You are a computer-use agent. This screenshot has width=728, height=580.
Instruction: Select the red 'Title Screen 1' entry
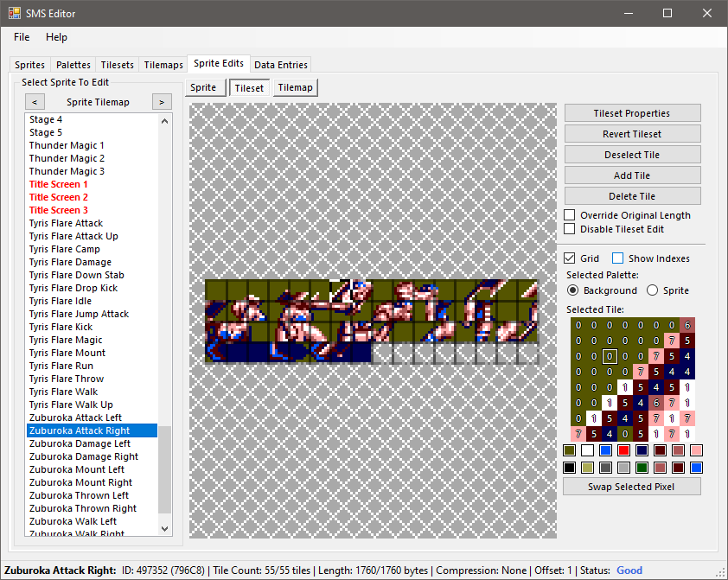(92, 184)
